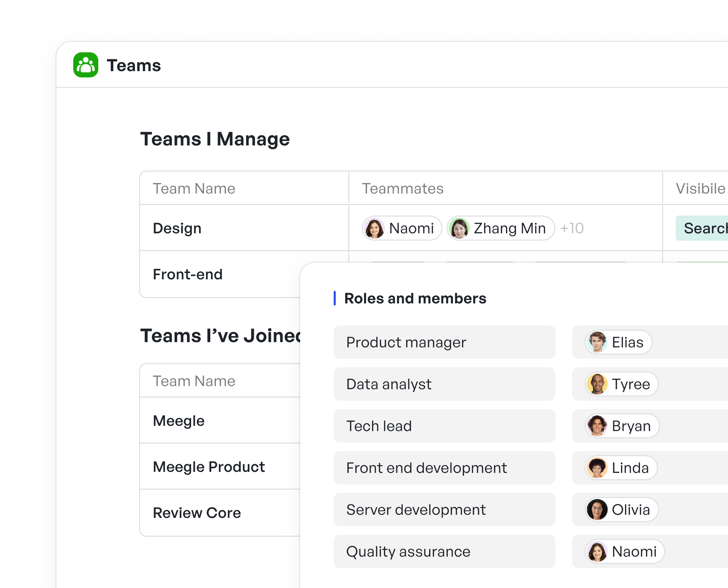This screenshot has width=728, height=588.
Task: Open the Front-end team row
Action: [188, 274]
